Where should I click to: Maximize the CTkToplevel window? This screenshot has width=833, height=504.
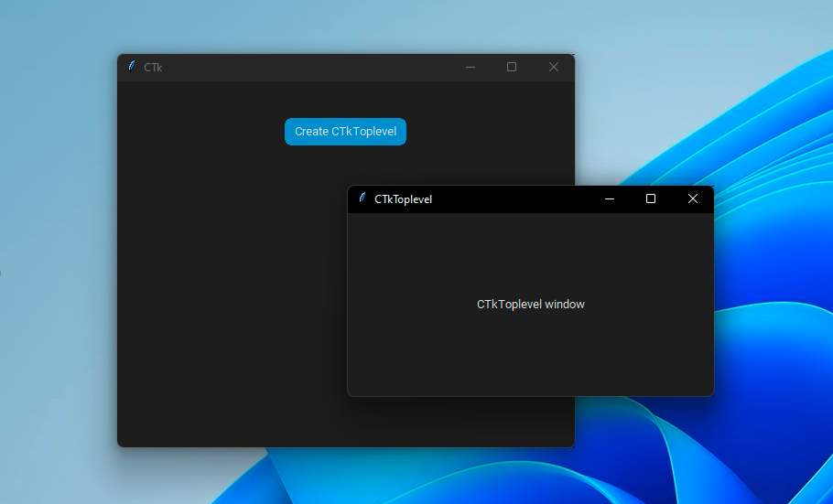(x=651, y=198)
